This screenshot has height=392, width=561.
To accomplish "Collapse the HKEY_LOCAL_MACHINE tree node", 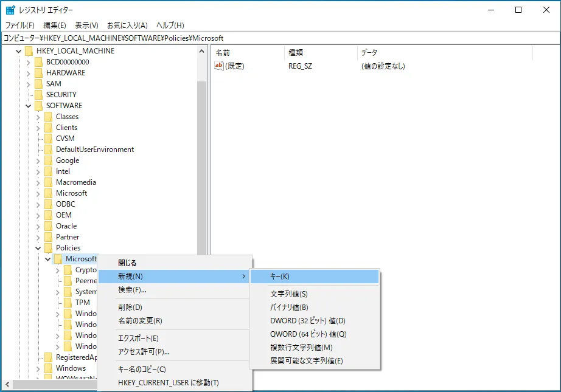I will (19, 51).
